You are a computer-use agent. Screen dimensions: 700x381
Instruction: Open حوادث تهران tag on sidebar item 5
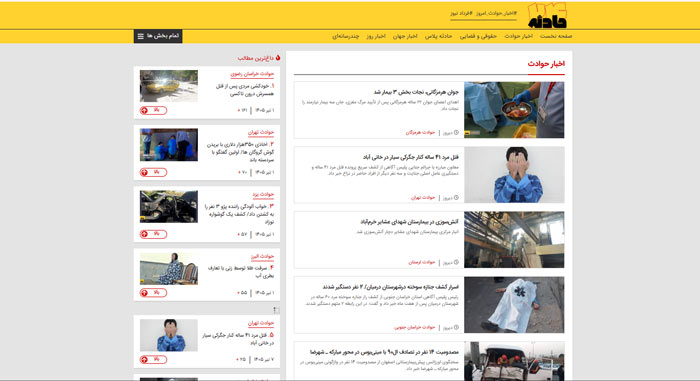tap(261, 323)
